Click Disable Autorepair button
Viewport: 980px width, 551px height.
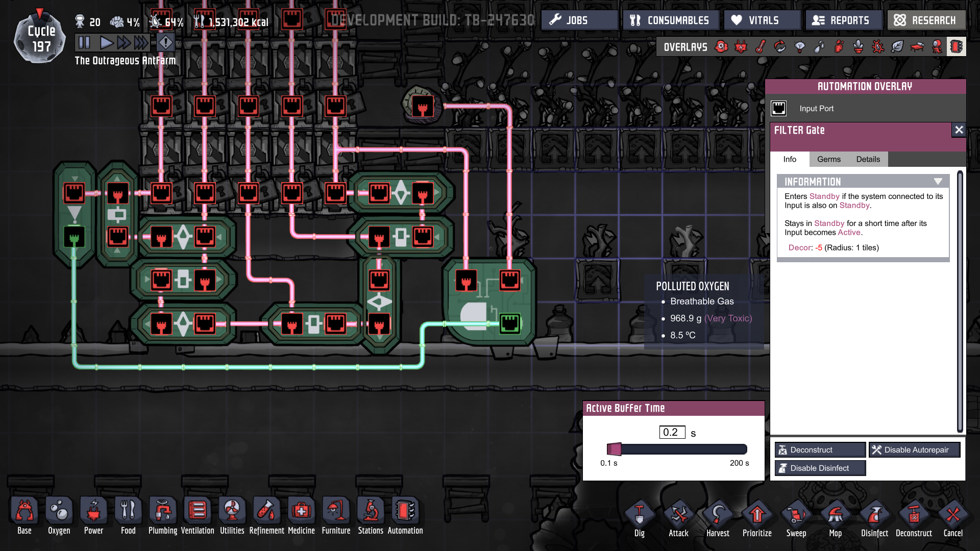[915, 449]
